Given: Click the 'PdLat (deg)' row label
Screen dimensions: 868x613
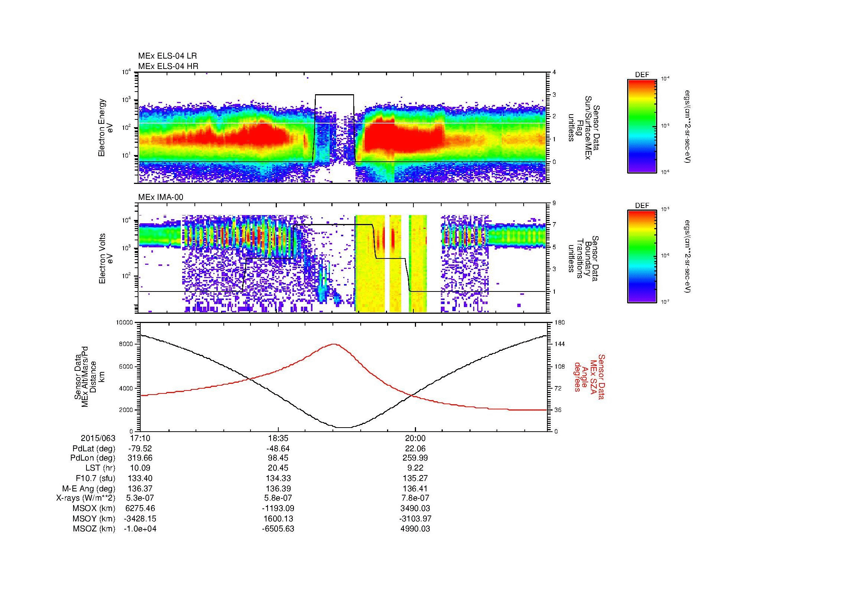Looking at the screenshot, I should pyautogui.click(x=94, y=449).
